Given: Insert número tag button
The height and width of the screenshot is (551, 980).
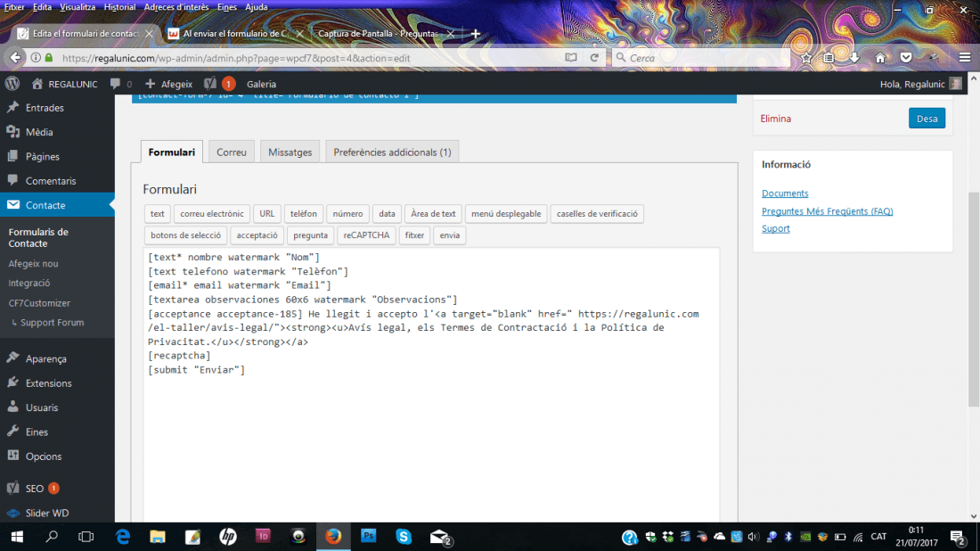Looking at the screenshot, I should (347, 214).
